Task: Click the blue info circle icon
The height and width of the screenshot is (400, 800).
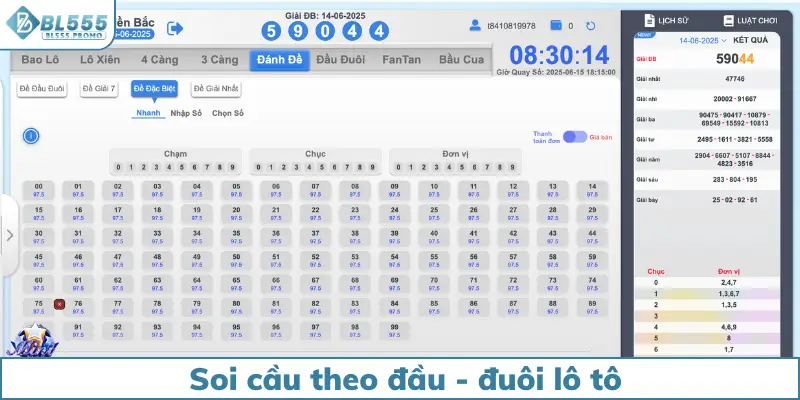Action: [x=30, y=136]
